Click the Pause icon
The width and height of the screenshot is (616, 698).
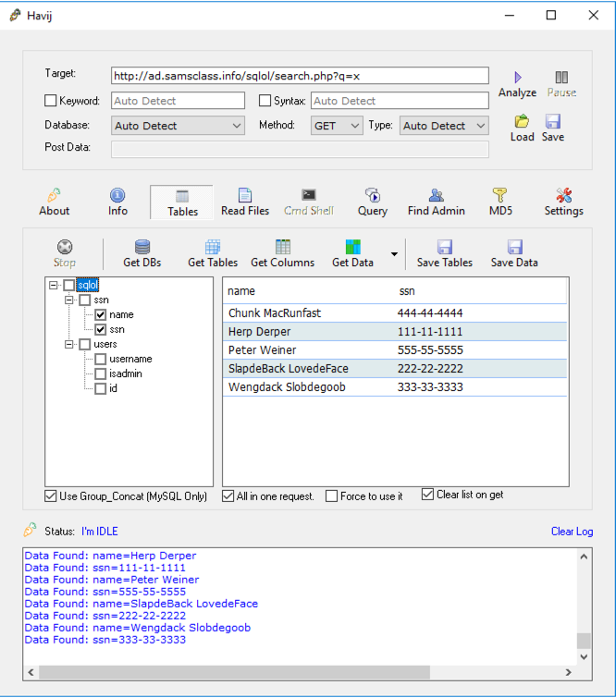(x=561, y=78)
